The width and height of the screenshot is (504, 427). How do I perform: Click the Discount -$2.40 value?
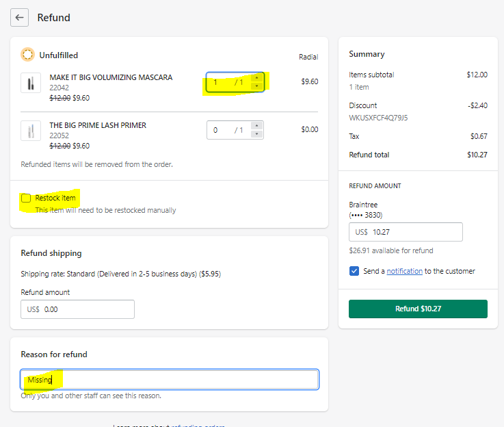point(477,105)
